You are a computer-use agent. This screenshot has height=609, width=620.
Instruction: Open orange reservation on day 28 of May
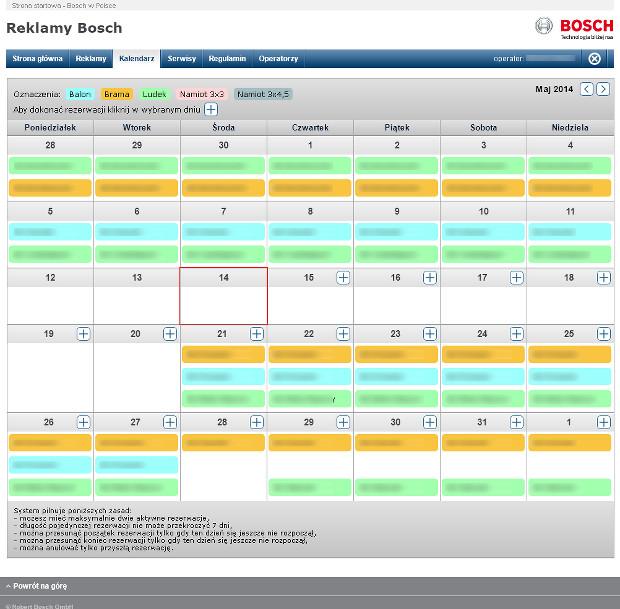(x=223, y=443)
